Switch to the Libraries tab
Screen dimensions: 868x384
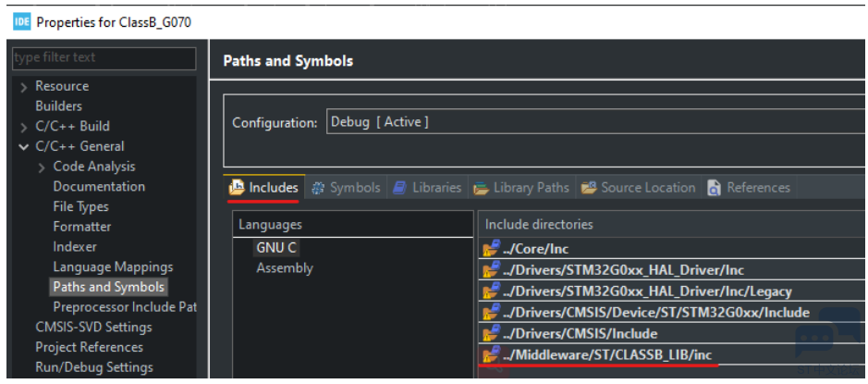tap(427, 188)
